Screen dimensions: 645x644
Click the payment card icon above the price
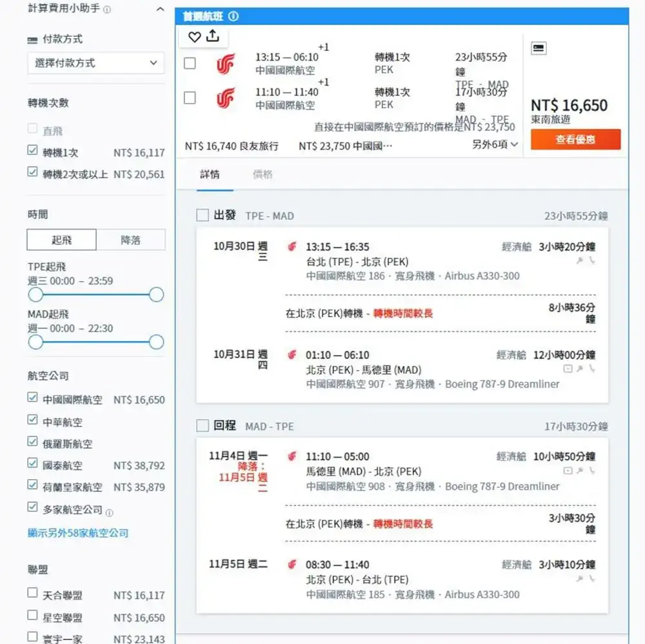click(539, 48)
